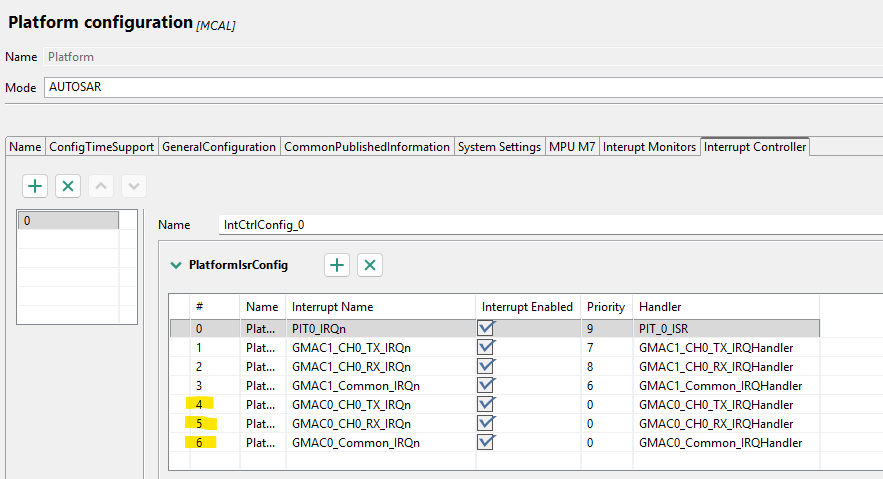The image size is (883, 479).
Task: Open the ConfigTimeSupport tab
Action: [101, 147]
